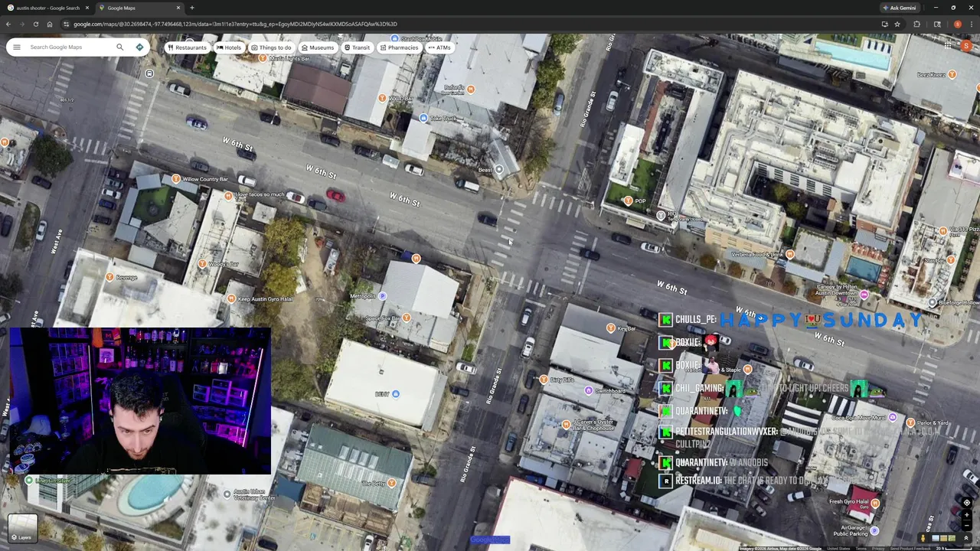The image size is (980, 551).
Task: Click Send Product Feedback link
Action: 910,548
